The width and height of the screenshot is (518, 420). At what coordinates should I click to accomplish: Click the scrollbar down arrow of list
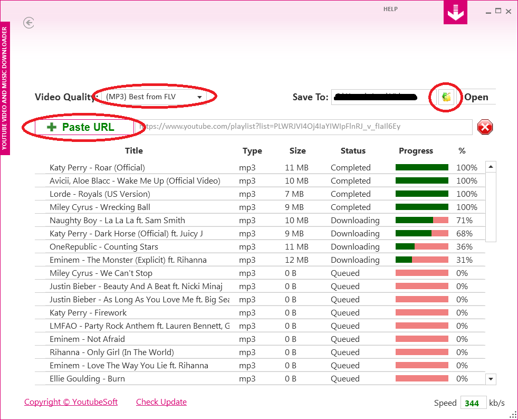[491, 379]
